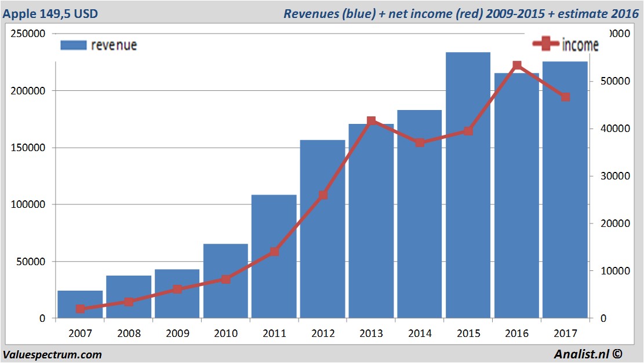Click the 2012 income data point
Screen dimensions: 644x363
(x=323, y=195)
